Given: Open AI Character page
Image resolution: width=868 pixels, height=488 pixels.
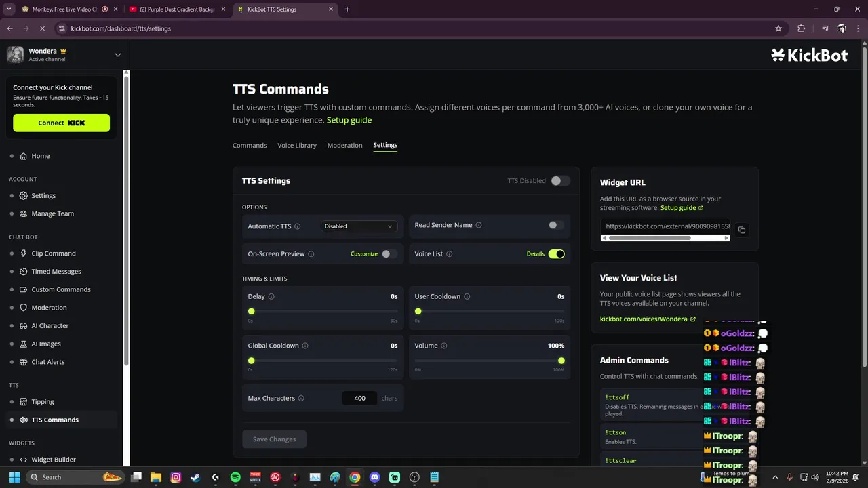Looking at the screenshot, I should coord(50,325).
